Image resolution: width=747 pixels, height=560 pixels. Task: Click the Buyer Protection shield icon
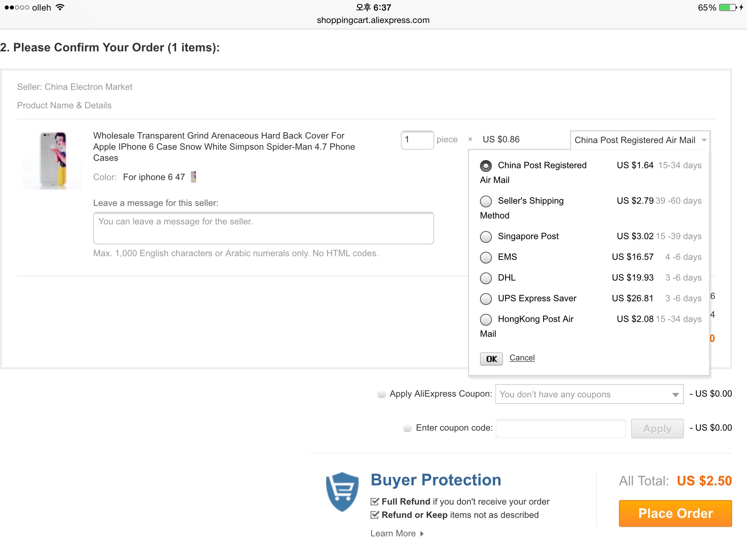(342, 492)
